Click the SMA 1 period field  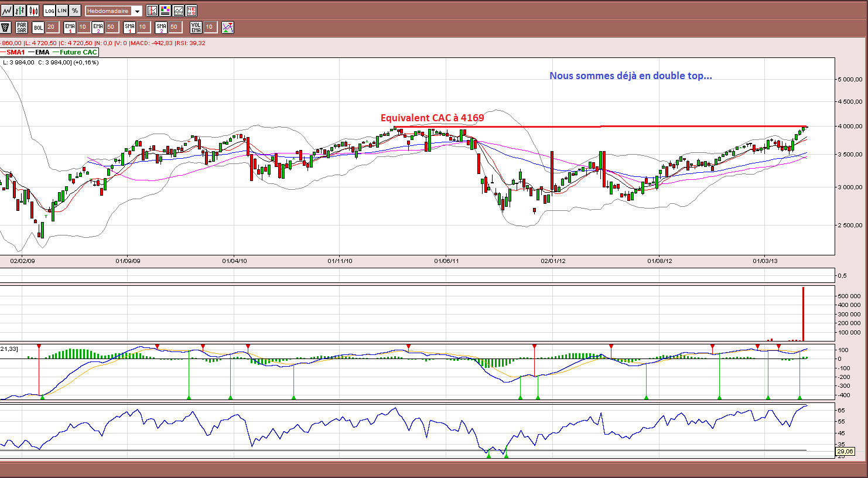[x=143, y=27]
